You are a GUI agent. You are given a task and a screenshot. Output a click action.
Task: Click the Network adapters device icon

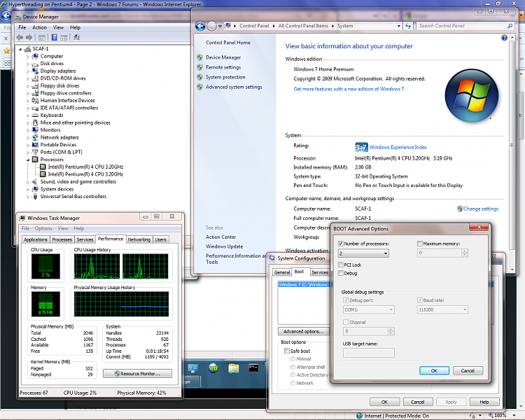click(35, 137)
